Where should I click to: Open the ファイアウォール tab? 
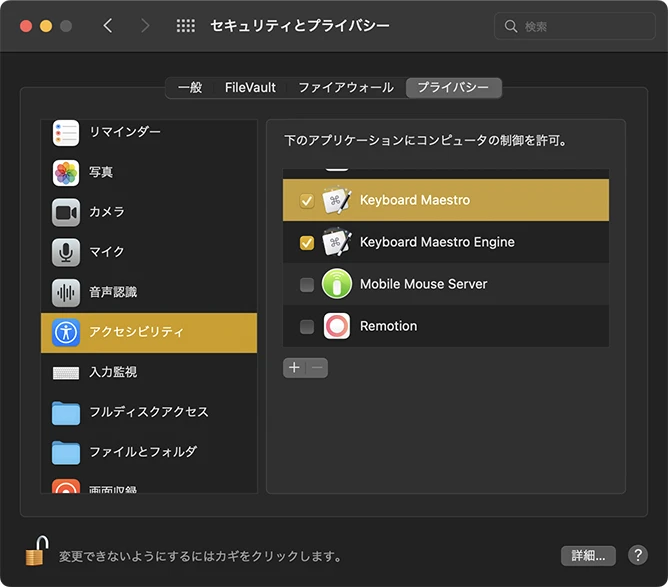pos(345,88)
